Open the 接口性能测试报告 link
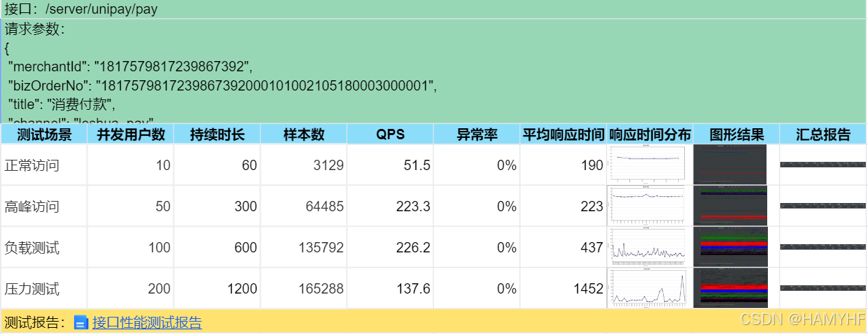The image size is (868, 334). tap(147, 322)
